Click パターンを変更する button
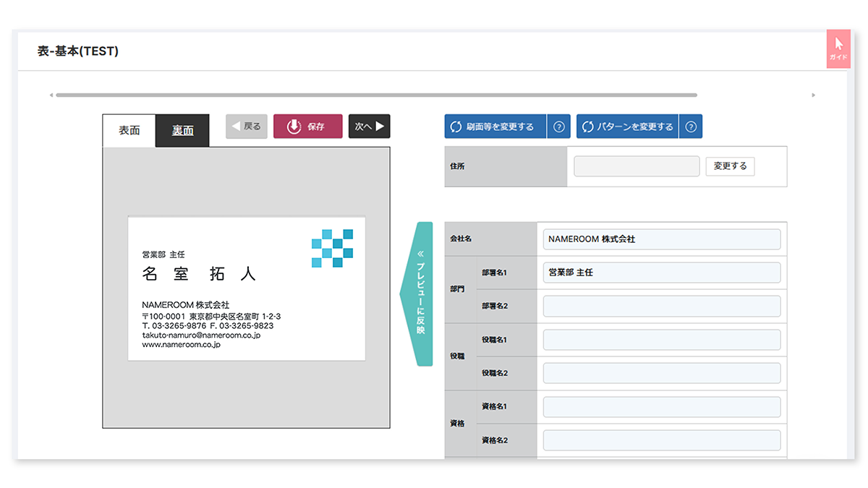868x488 pixels. [x=628, y=127]
